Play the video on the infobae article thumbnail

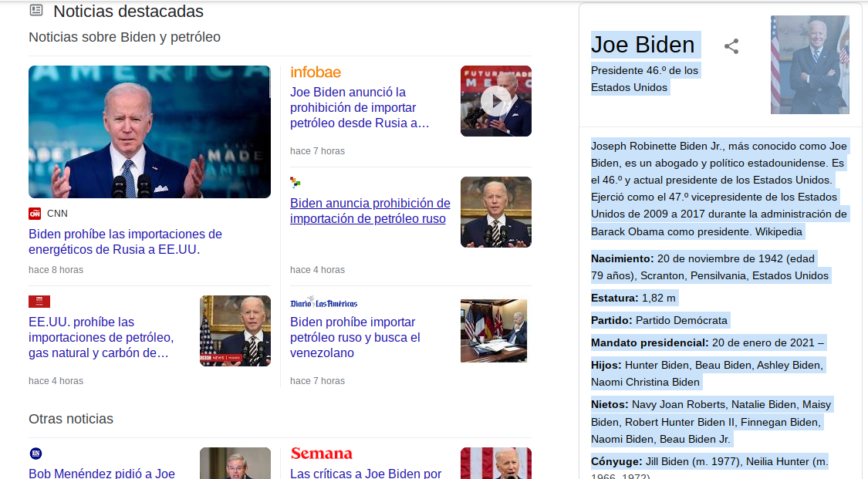coord(495,100)
